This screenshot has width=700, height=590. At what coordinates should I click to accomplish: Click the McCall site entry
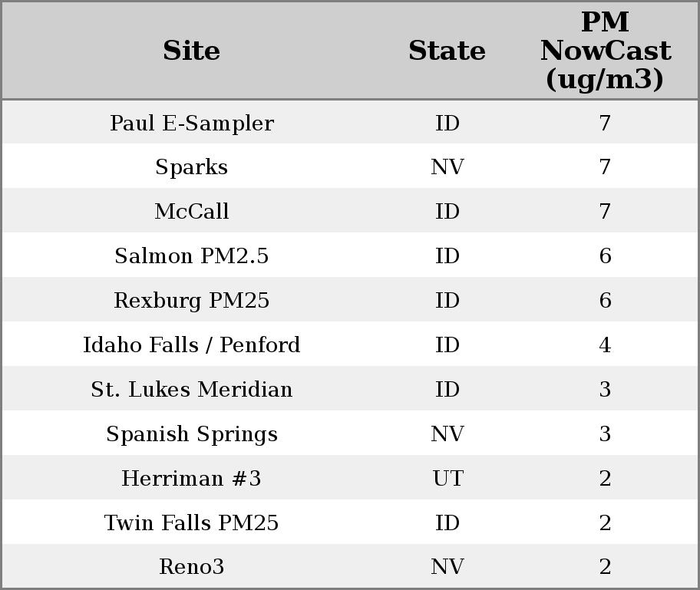click(x=191, y=212)
